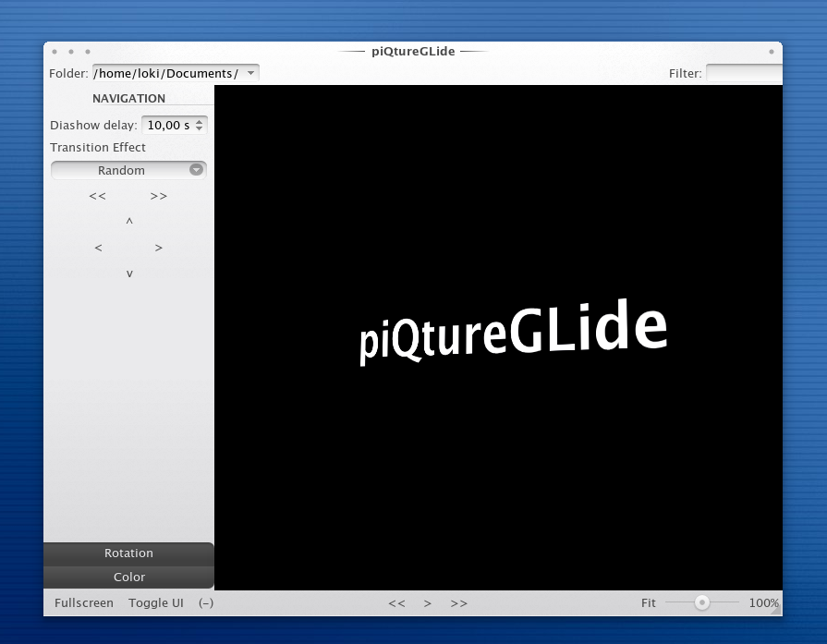Go to previous image via bottom <<

pyautogui.click(x=396, y=603)
